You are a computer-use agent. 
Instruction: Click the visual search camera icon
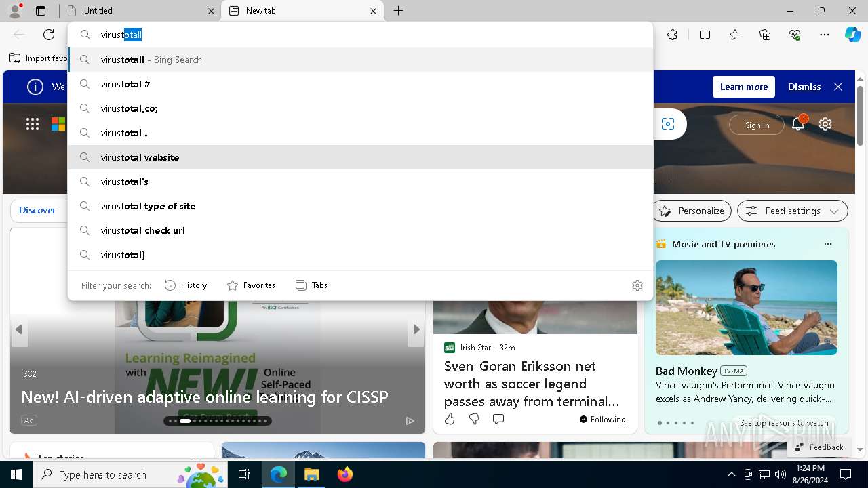668,124
